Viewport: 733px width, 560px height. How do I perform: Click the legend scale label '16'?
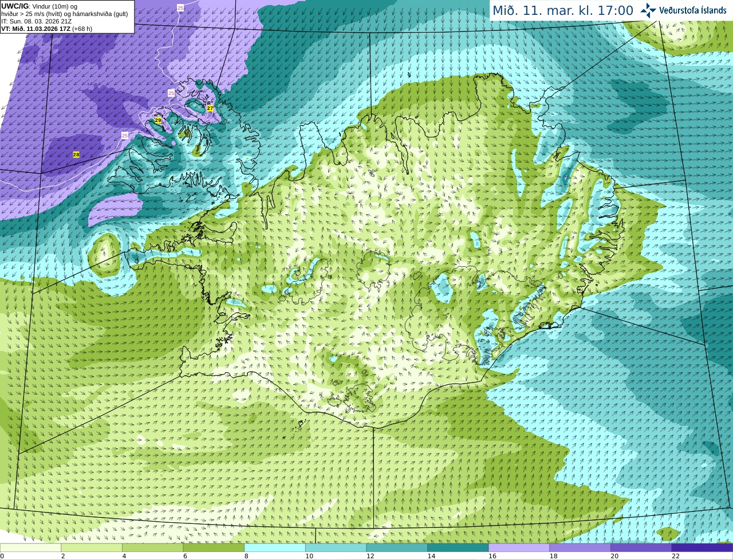coord(492,556)
